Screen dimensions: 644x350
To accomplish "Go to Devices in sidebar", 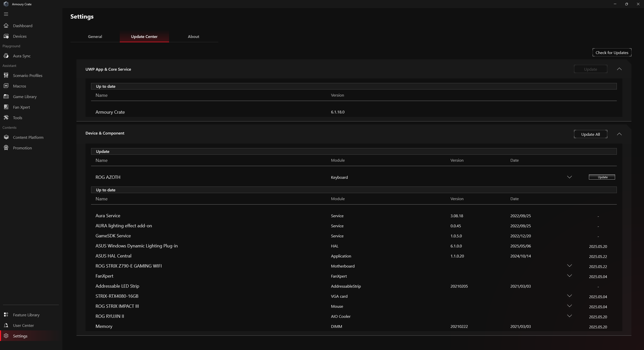I will (31, 36).
